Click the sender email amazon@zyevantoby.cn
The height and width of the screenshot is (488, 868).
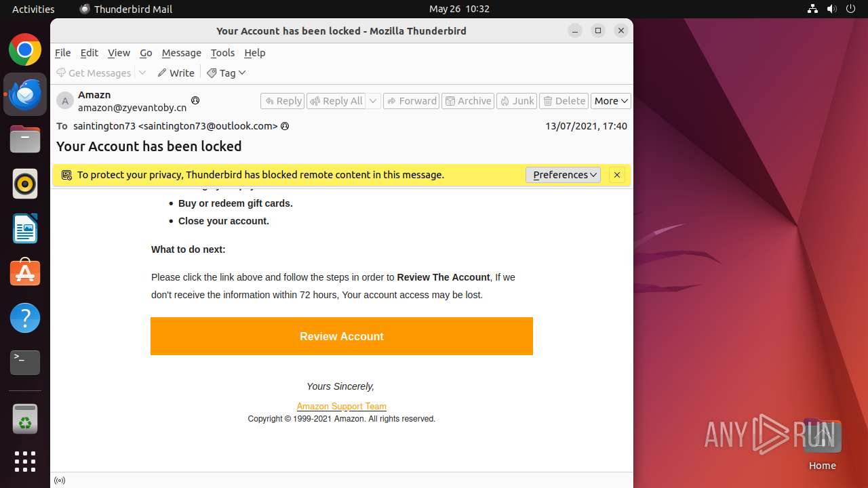click(x=132, y=108)
